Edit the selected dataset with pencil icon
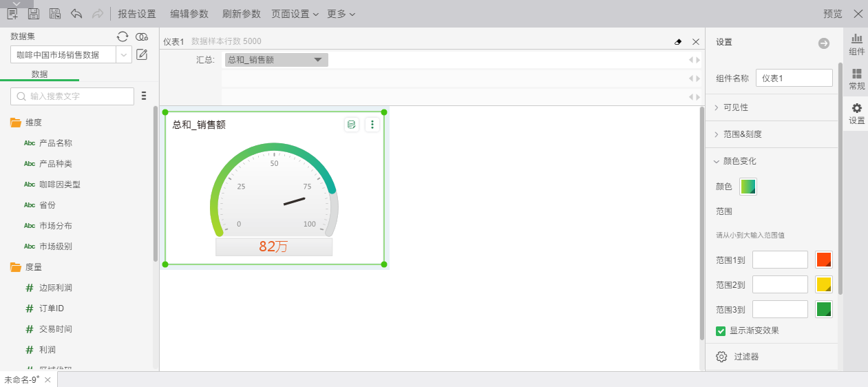The height and width of the screenshot is (387, 868). click(142, 54)
